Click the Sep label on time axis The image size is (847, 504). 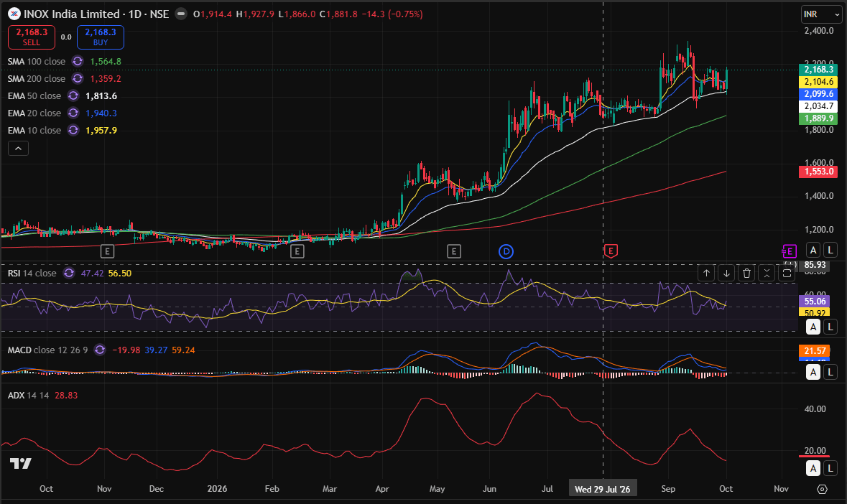[668, 489]
